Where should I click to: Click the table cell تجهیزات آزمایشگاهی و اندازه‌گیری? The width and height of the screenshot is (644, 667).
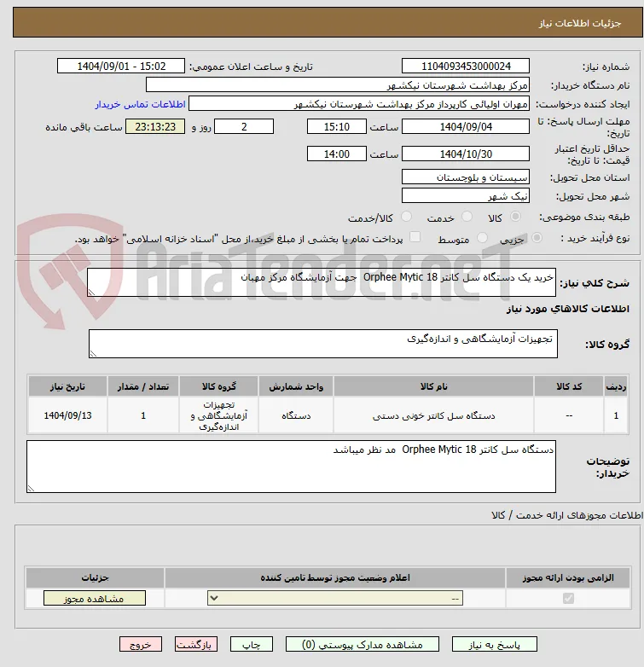pos(218,415)
